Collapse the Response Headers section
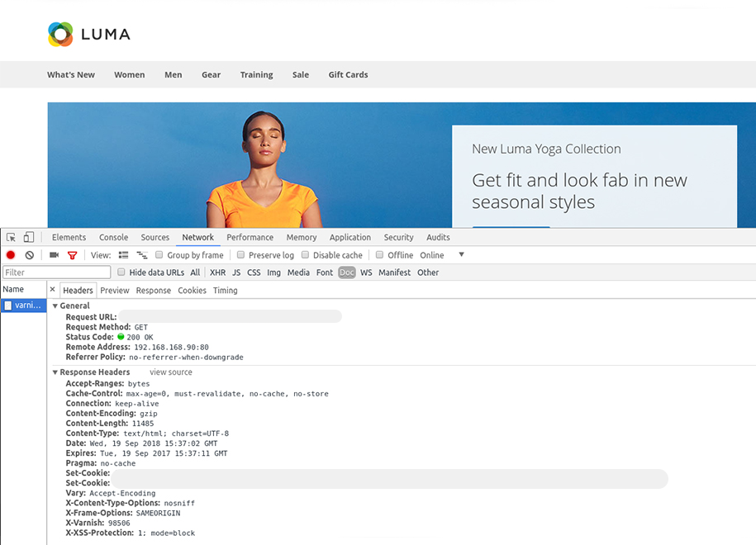 coord(54,372)
